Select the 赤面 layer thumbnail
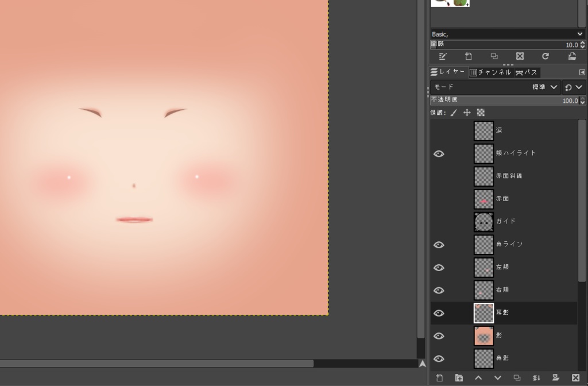This screenshot has height=386, width=588. [483, 199]
